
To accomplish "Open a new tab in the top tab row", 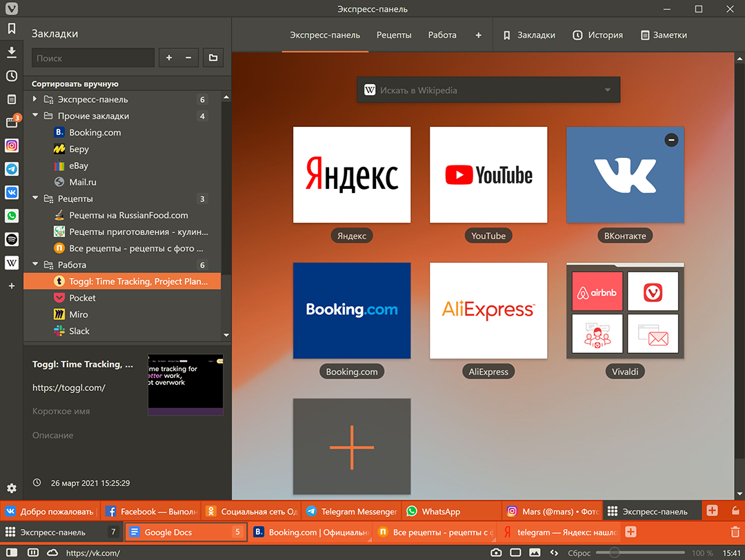I will pyautogui.click(x=712, y=510).
